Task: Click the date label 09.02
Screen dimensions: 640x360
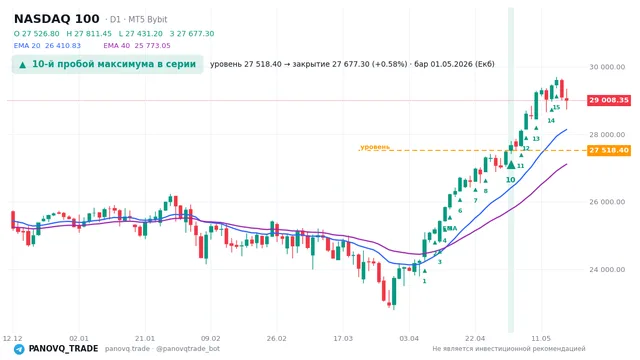Action: 211,338
